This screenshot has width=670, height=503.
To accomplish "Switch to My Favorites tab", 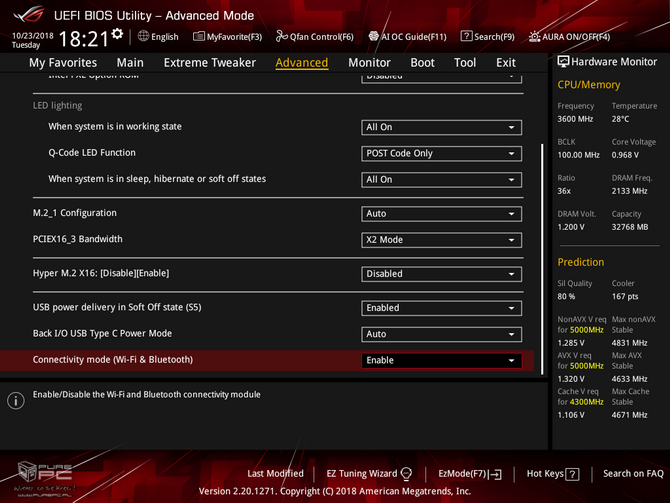I will (63, 63).
